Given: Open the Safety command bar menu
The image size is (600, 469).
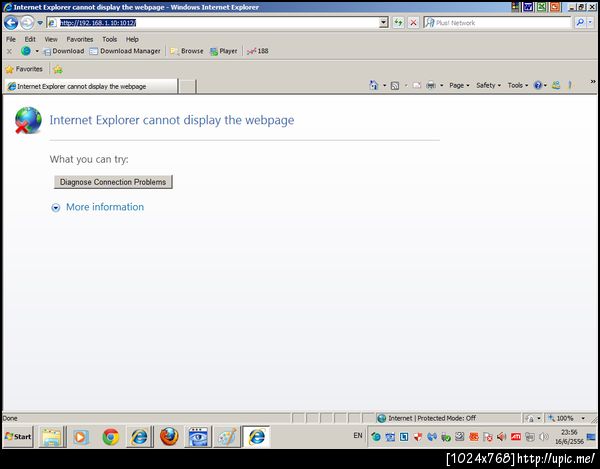Looking at the screenshot, I should [x=488, y=85].
